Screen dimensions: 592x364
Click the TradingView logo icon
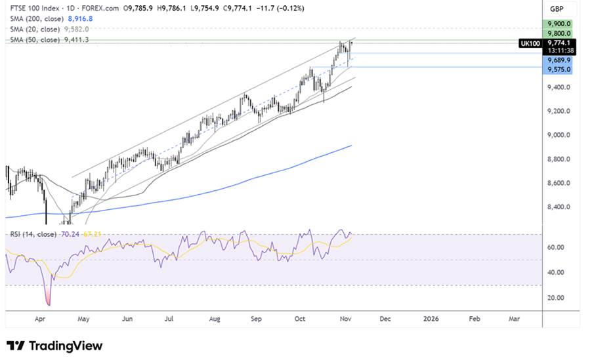pos(15,346)
